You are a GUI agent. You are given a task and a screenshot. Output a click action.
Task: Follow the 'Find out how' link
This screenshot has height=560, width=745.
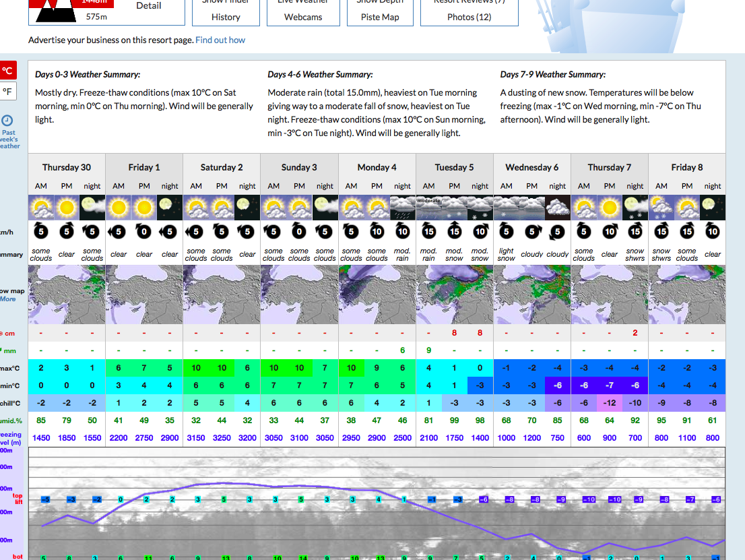click(x=220, y=40)
